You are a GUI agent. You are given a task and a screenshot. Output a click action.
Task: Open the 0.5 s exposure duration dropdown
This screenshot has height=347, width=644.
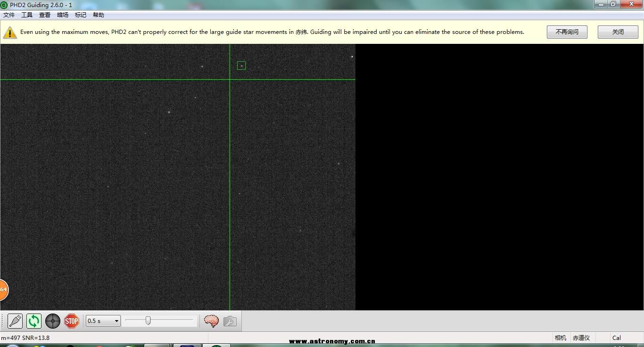point(103,321)
